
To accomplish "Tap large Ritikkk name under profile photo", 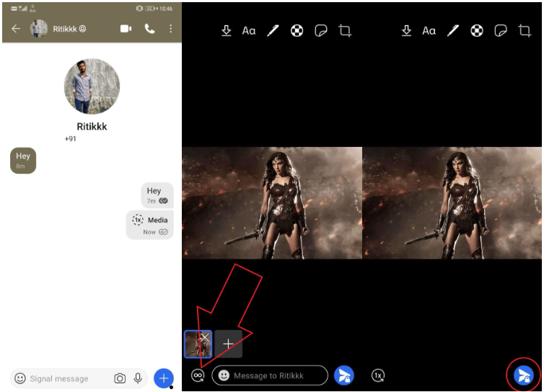I will coord(92,127).
